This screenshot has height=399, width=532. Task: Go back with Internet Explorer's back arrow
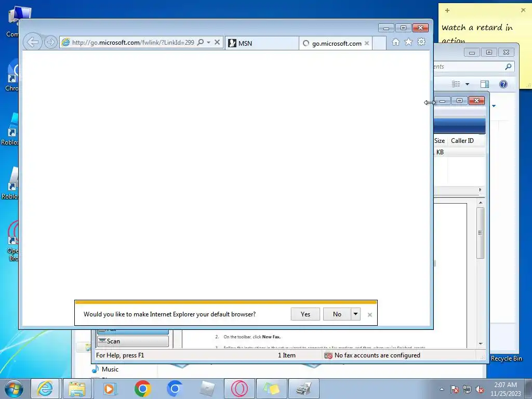tap(33, 43)
